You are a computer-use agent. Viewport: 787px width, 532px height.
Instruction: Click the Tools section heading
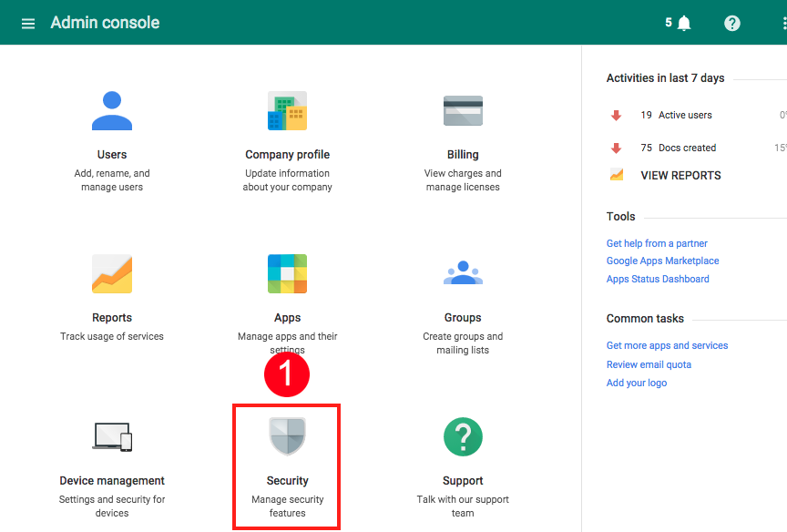point(620,217)
